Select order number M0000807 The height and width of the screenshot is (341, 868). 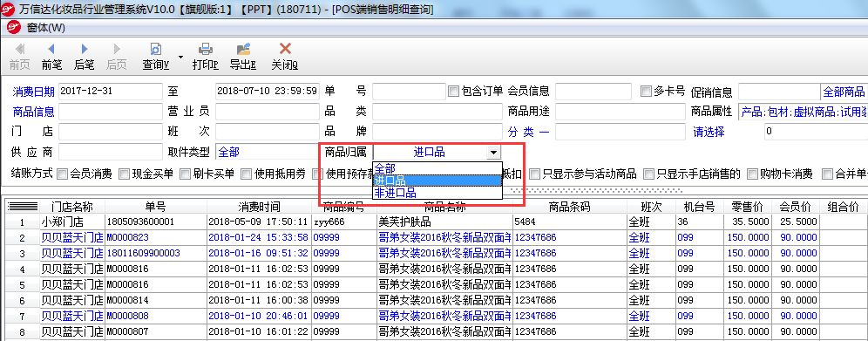(155, 331)
